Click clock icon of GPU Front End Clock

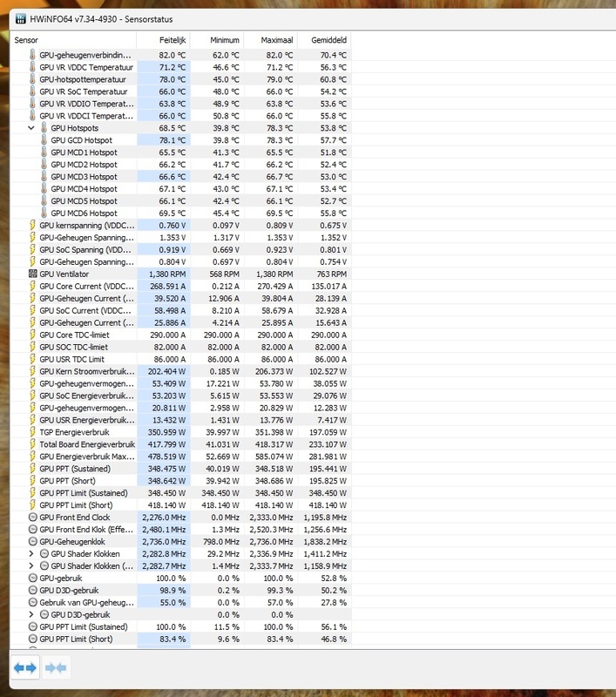pos(32,518)
